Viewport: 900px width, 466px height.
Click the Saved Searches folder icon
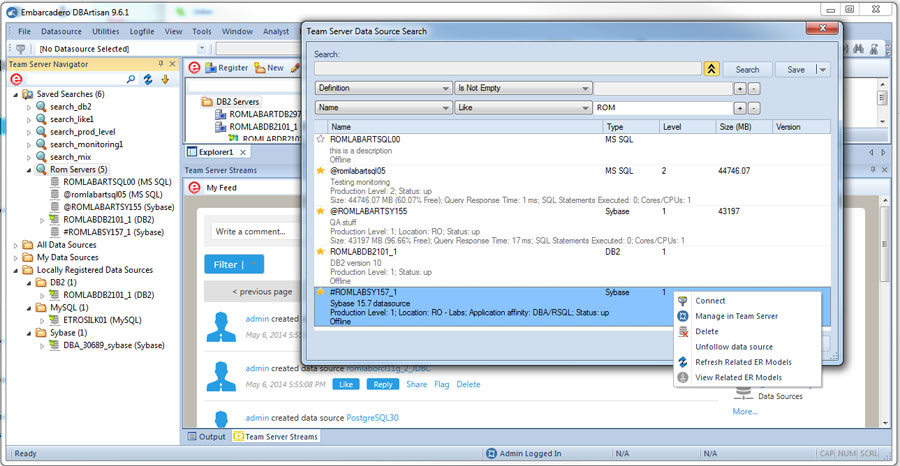28,94
